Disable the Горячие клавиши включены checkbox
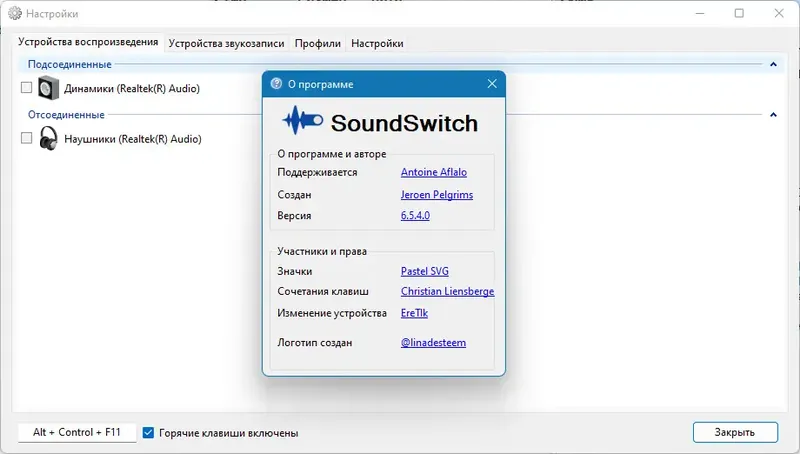This screenshot has height=454, width=800. [148, 433]
